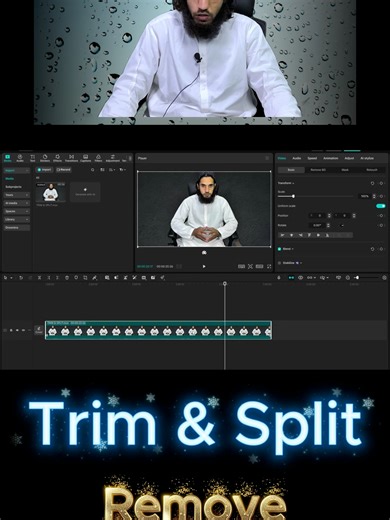
Task: Open the Text tool tab
Action: tap(32, 158)
